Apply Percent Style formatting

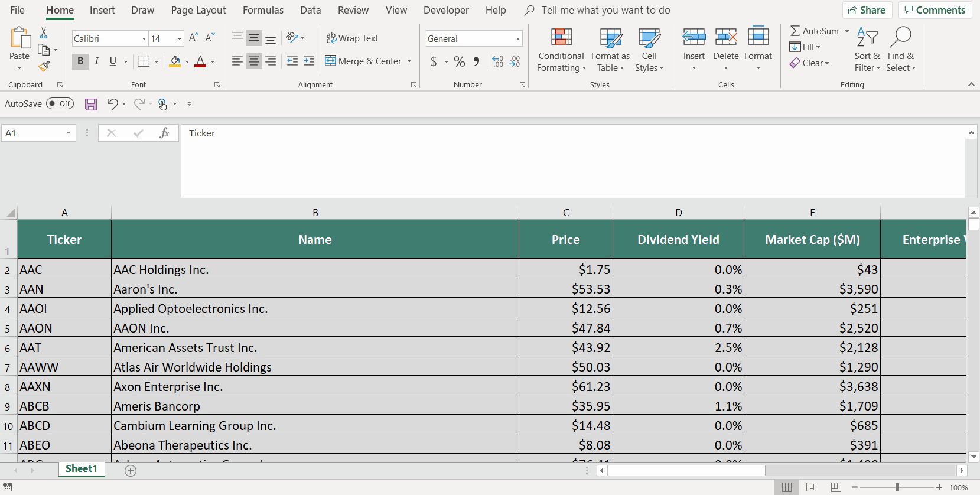460,61
